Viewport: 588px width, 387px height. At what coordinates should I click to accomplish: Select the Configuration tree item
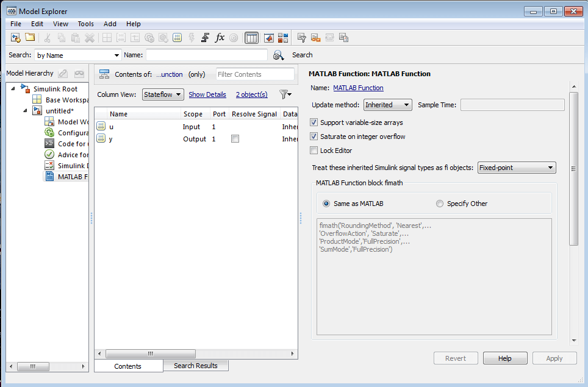66,133
